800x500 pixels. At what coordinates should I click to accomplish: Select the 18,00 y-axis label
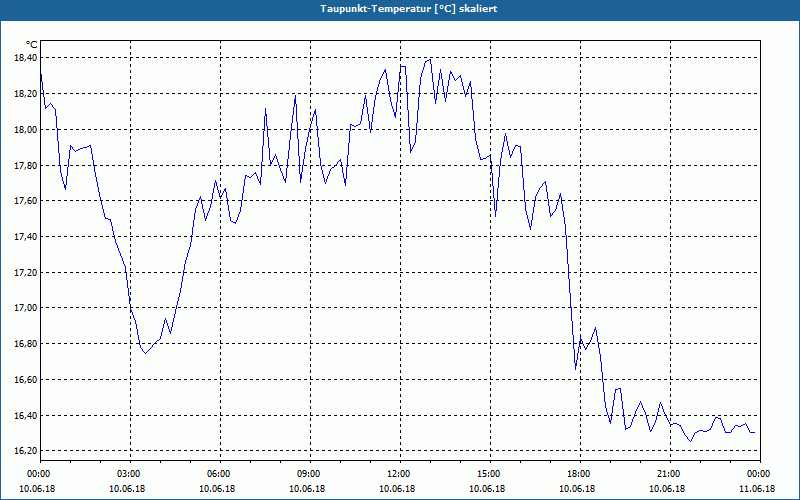click(26, 129)
